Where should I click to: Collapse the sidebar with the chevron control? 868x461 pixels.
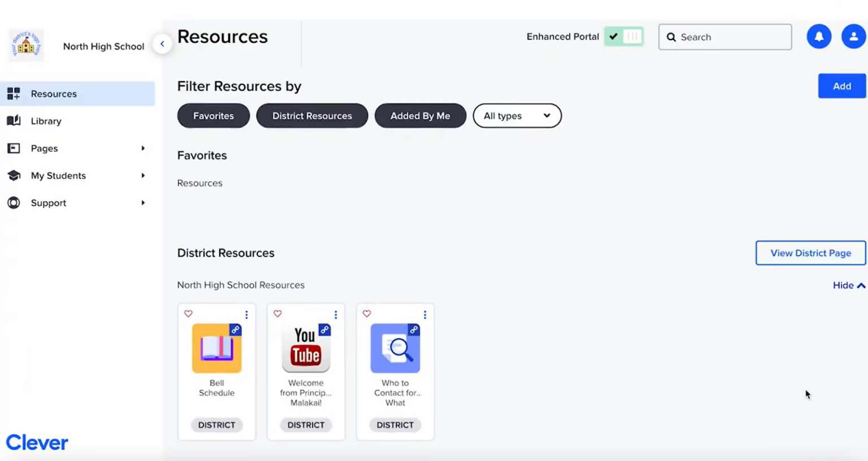pos(162,44)
